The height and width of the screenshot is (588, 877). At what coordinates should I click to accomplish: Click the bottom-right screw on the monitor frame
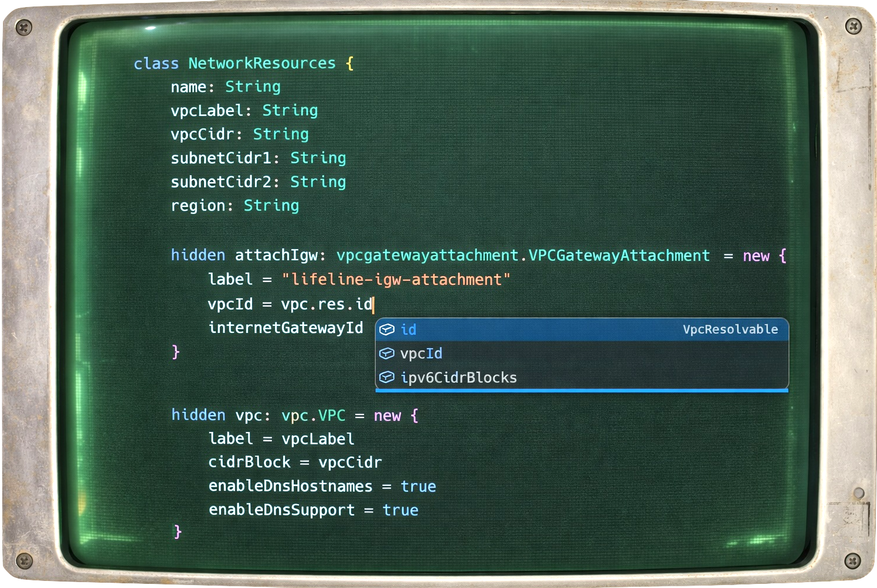coord(853,561)
